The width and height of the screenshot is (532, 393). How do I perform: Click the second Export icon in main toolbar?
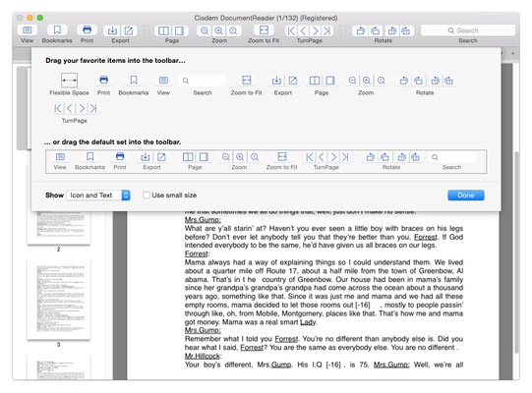[x=129, y=30]
